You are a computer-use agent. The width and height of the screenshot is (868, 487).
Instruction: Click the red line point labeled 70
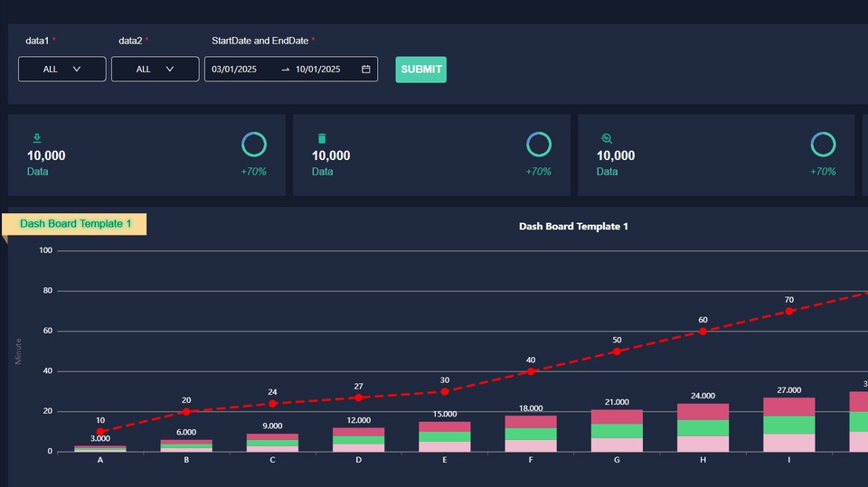pyautogui.click(x=788, y=311)
